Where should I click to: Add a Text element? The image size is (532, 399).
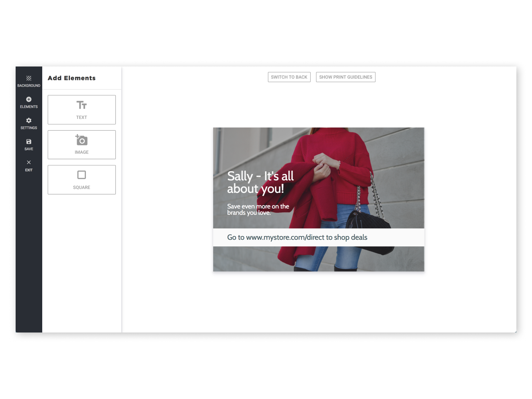coord(81,110)
